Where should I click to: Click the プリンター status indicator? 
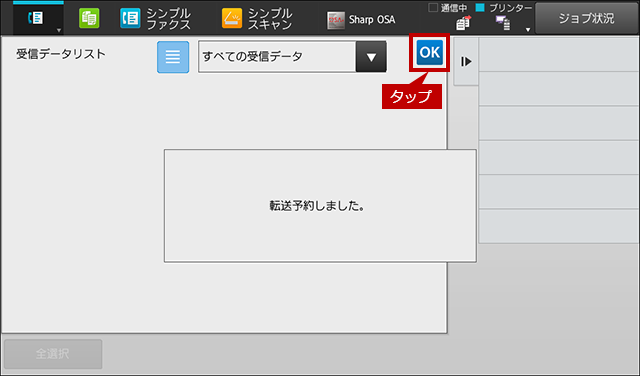(x=504, y=8)
